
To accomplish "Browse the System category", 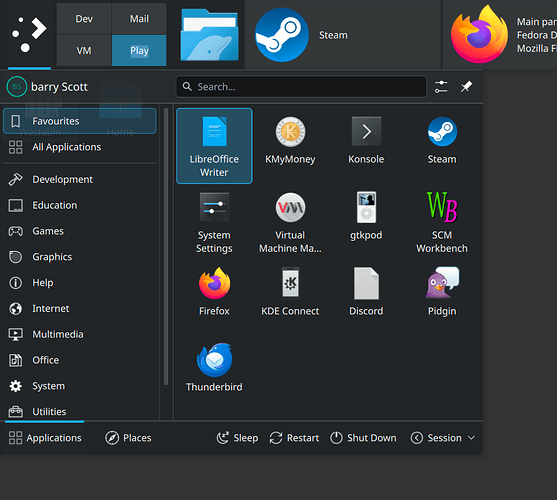I will pyautogui.click(x=80, y=386).
